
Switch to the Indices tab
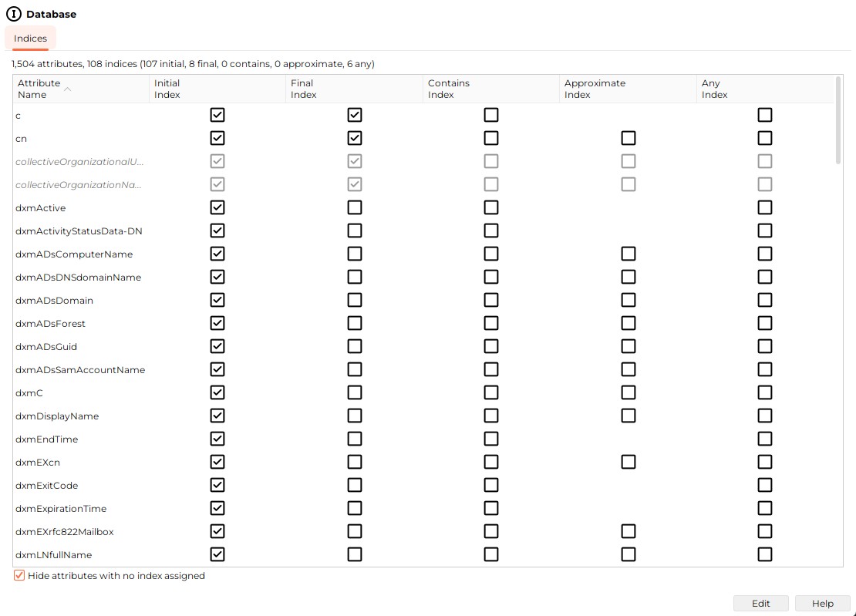click(x=30, y=39)
